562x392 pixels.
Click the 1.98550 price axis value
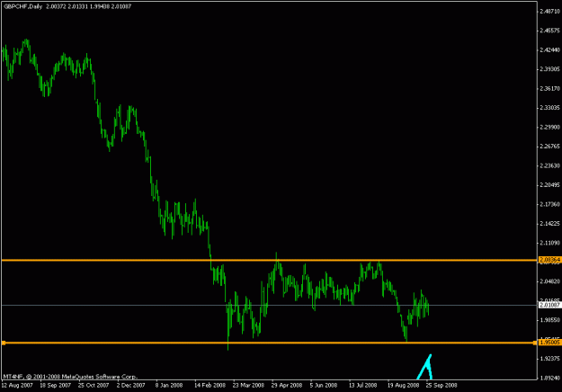click(549, 320)
